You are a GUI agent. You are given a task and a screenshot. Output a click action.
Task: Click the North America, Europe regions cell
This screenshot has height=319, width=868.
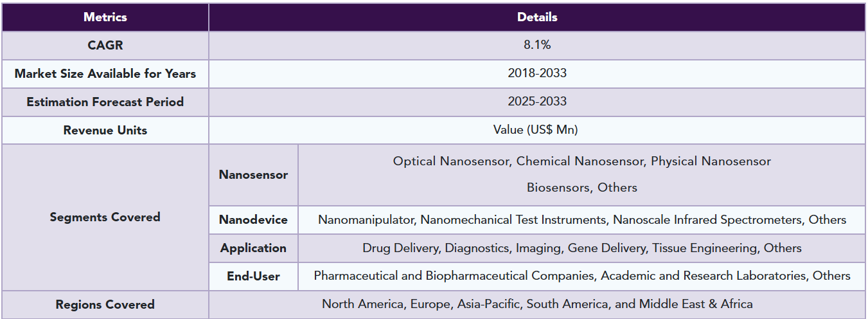click(537, 304)
